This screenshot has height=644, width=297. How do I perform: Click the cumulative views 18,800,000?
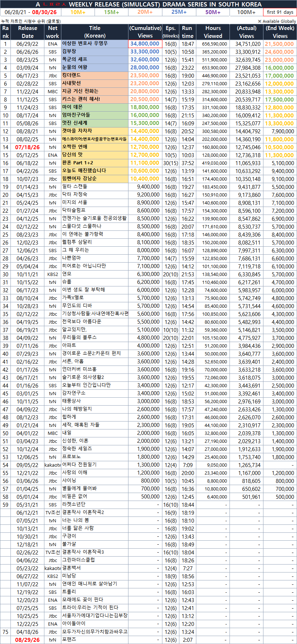pos(145,107)
